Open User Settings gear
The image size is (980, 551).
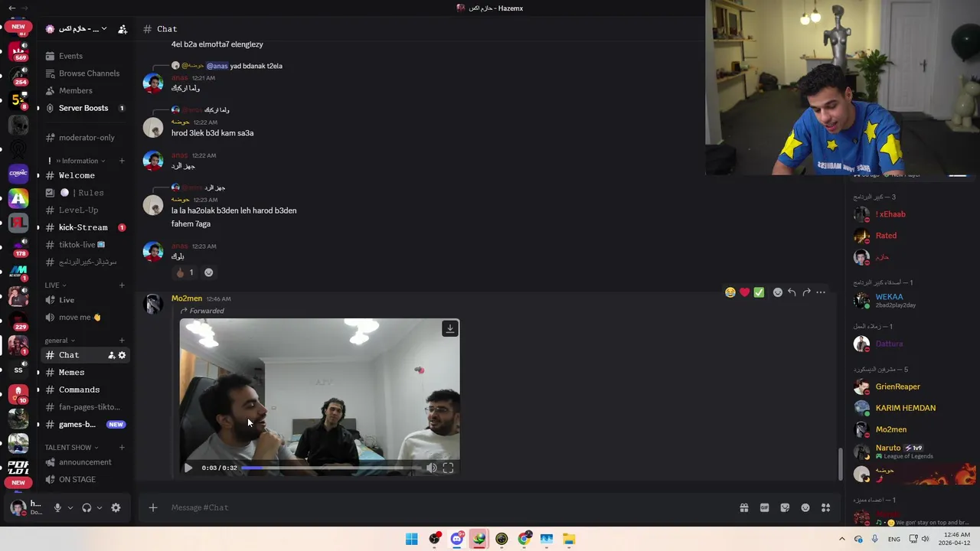coord(116,507)
